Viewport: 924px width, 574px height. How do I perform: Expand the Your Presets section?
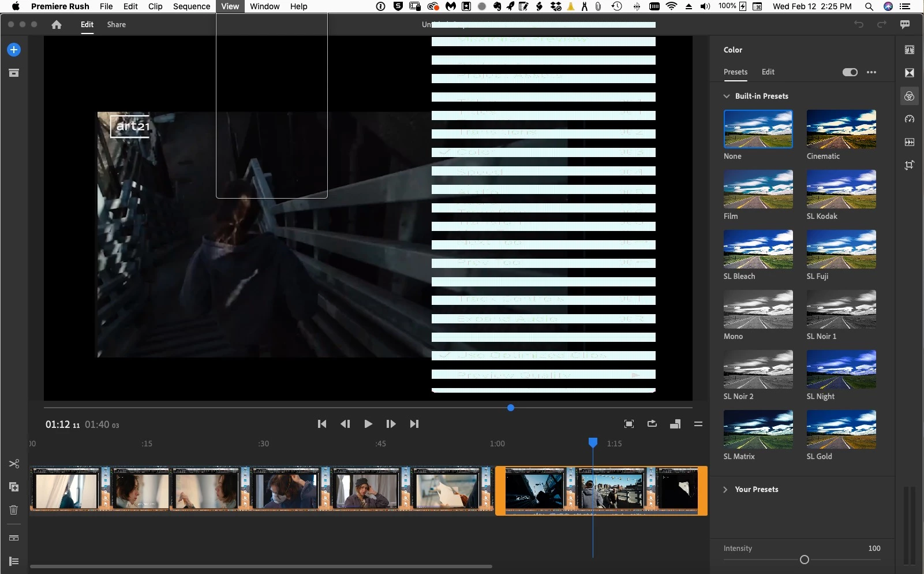(x=725, y=489)
